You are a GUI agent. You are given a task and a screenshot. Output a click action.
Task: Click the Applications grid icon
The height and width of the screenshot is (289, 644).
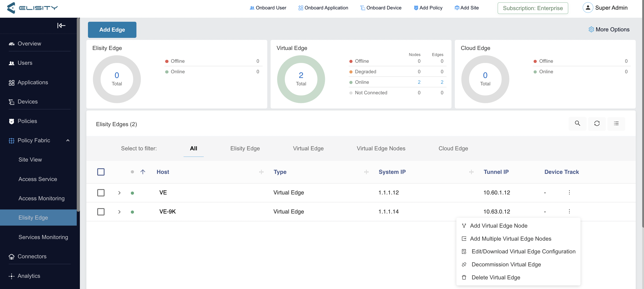[x=11, y=83]
